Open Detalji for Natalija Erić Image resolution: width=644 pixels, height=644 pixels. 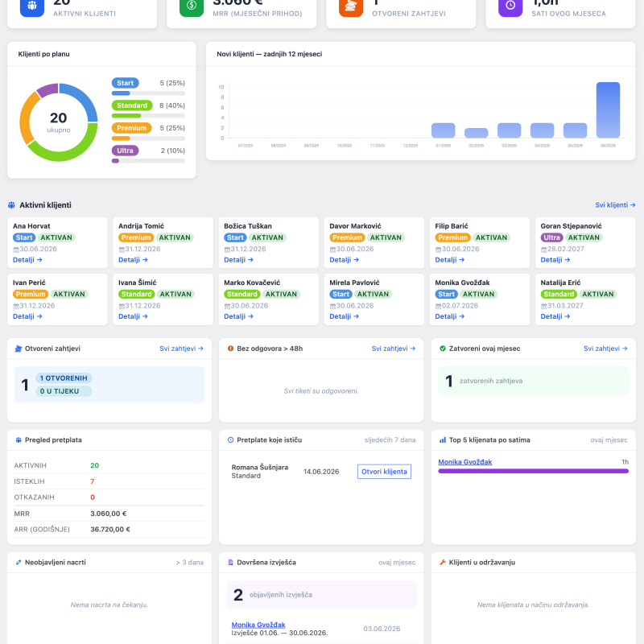click(x=555, y=316)
